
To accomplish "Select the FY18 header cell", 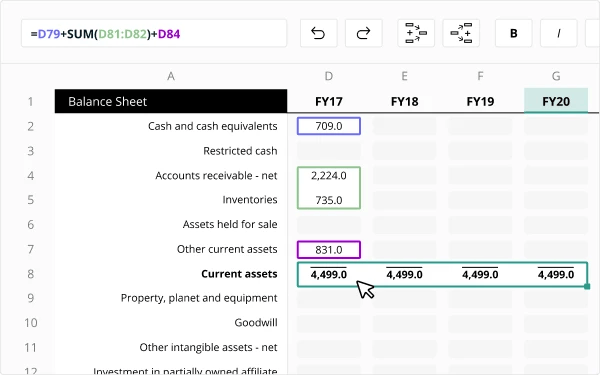I will pos(404,101).
